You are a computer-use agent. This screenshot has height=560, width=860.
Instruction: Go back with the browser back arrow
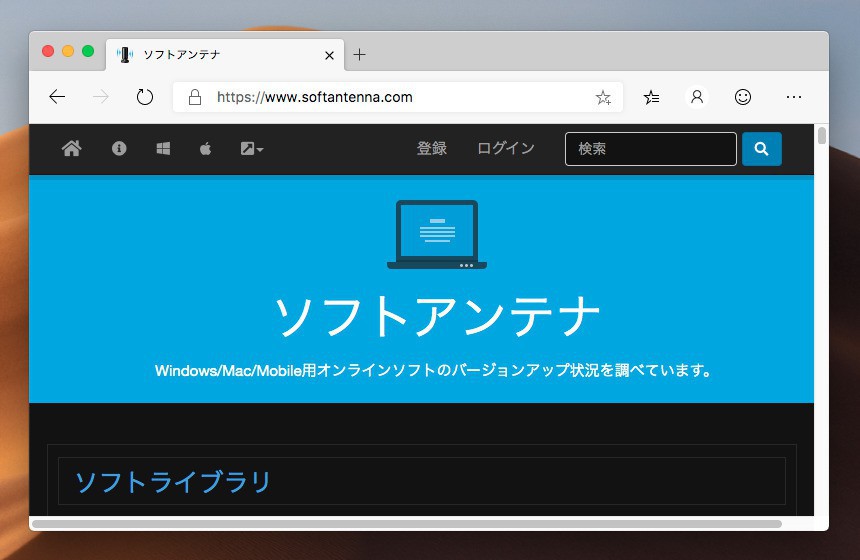pos(57,97)
